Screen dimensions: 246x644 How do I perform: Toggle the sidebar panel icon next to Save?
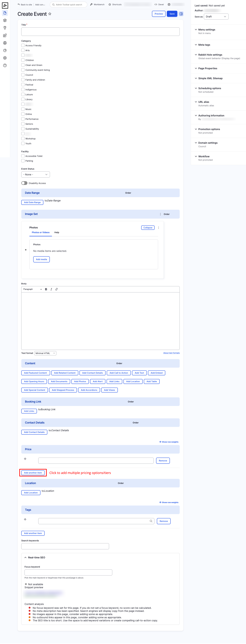point(181,14)
